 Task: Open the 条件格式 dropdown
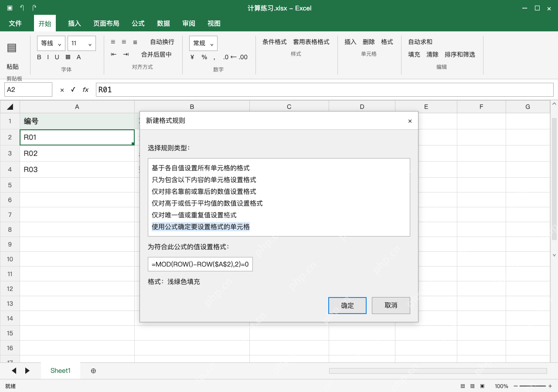click(275, 42)
